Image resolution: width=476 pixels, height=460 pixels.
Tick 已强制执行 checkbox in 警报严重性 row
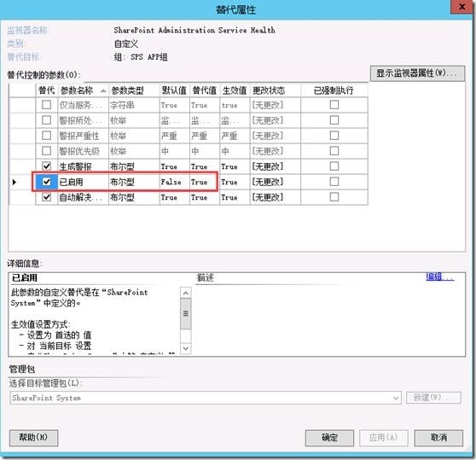(x=334, y=135)
